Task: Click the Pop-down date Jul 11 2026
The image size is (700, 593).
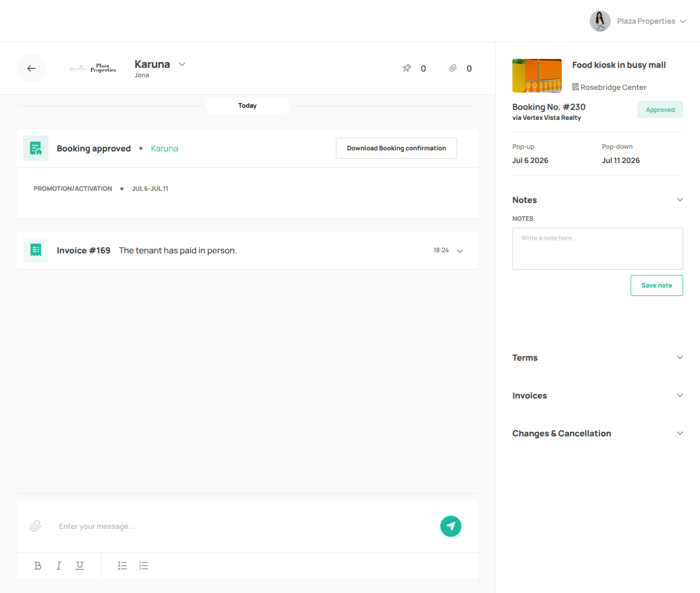Action: tap(621, 160)
